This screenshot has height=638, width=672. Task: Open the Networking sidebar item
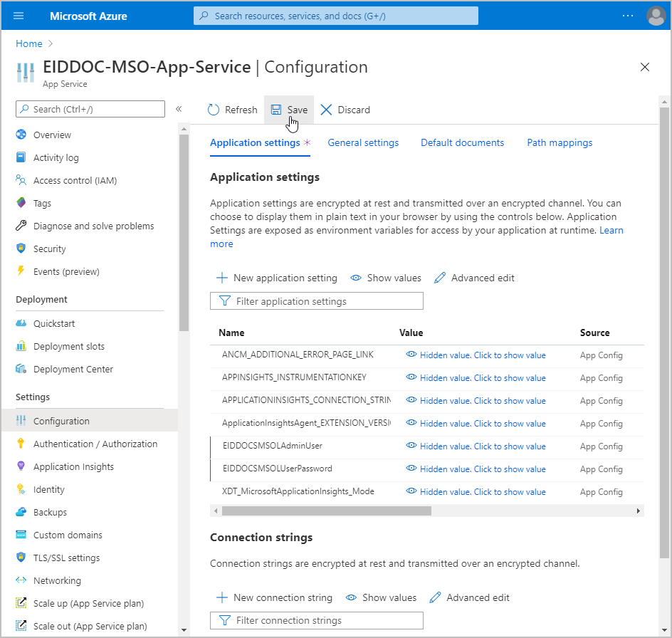tap(57, 580)
